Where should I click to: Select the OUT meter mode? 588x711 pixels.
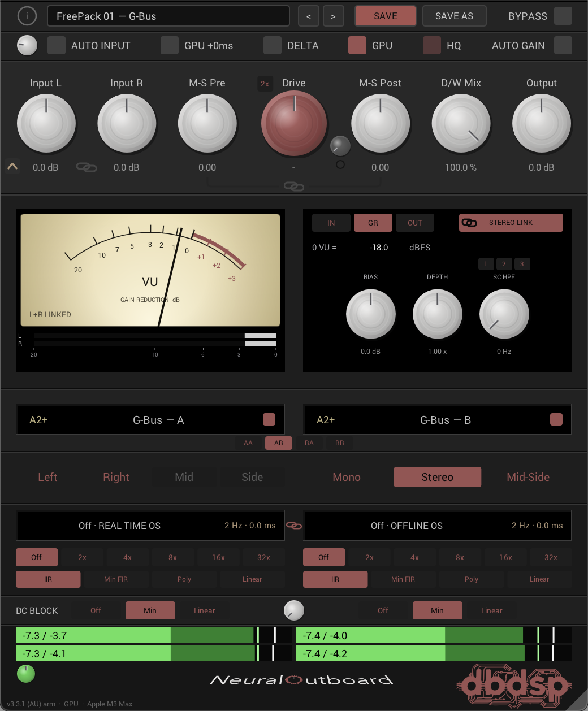(x=415, y=223)
